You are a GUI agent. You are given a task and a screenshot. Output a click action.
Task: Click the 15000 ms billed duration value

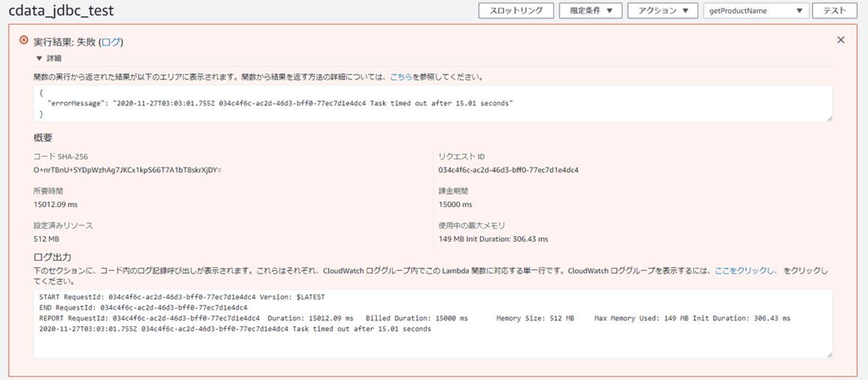[x=455, y=204]
